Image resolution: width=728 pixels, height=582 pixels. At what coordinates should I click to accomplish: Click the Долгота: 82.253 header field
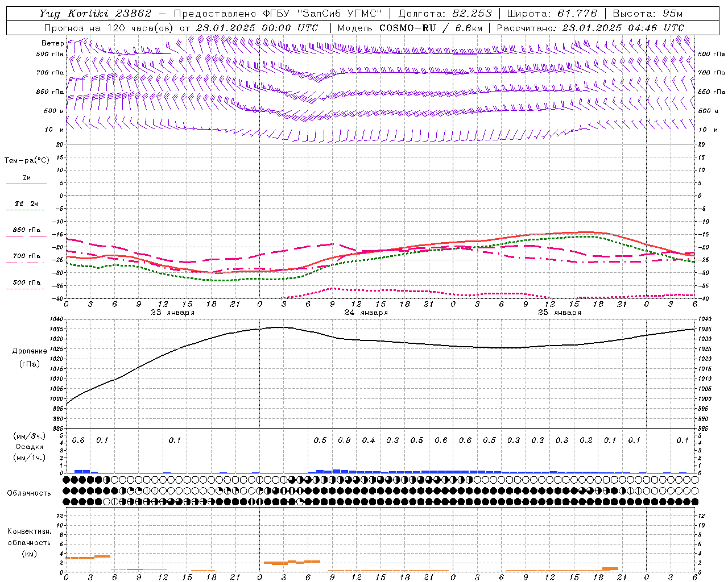[x=444, y=14]
